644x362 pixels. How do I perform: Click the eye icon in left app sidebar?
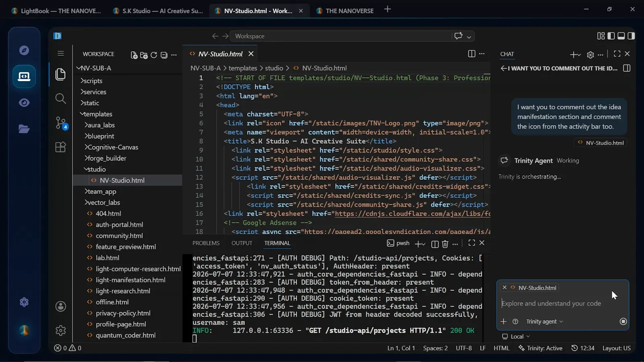24,103
